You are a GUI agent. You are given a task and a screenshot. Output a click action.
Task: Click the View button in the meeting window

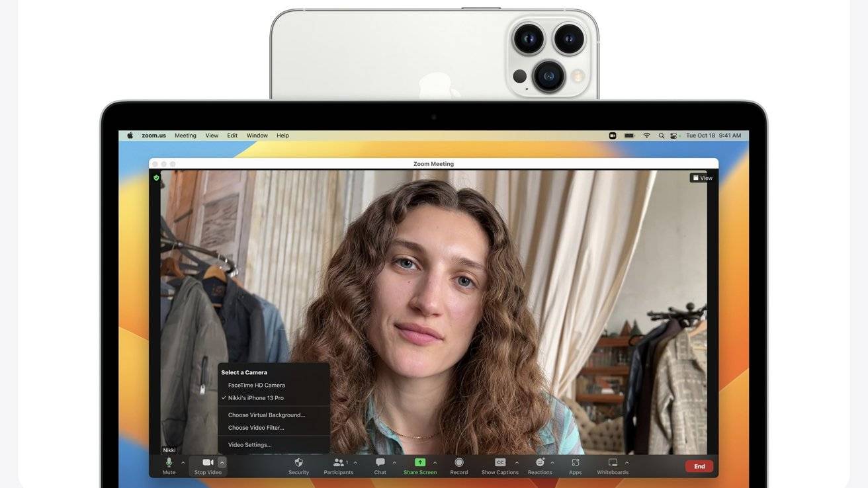[x=702, y=178]
